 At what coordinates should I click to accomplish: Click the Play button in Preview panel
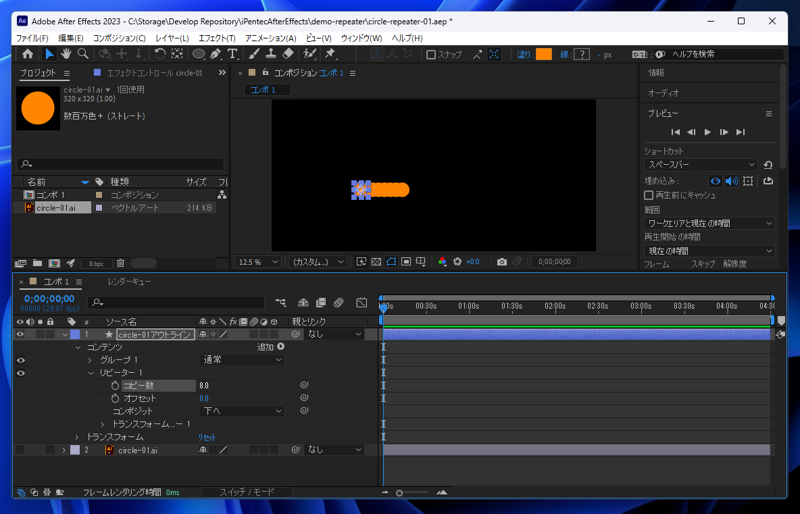pos(708,132)
